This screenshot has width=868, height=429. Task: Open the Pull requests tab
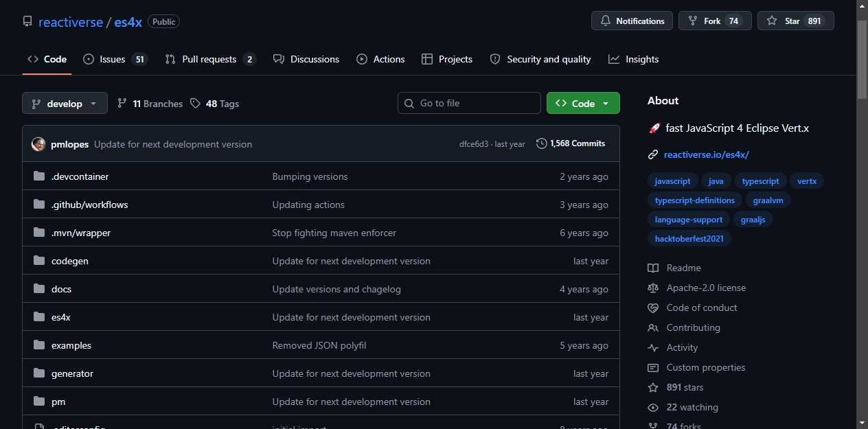point(211,59)
